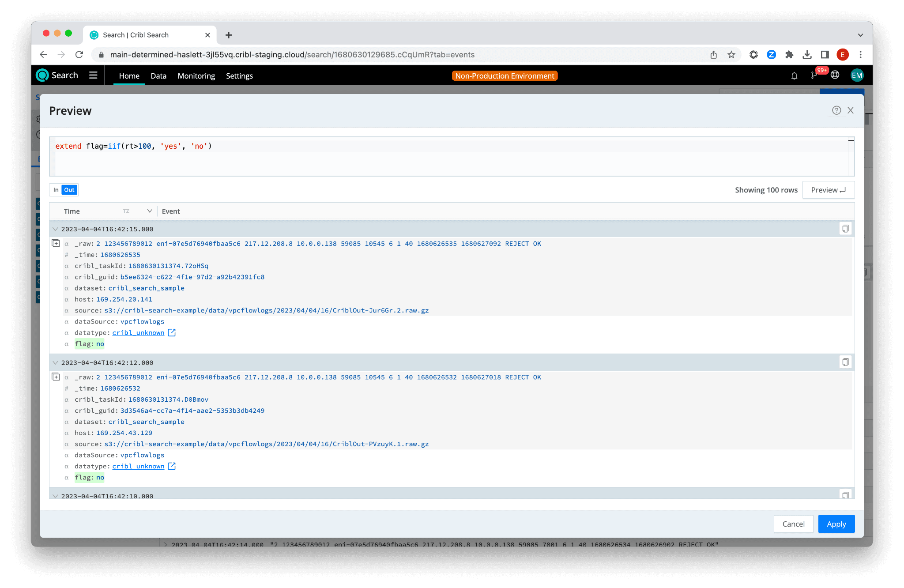Collapse the 2023-04-04T16:42:15.000 event
This screenshot has height=588, width=904.
click(x=55, y=229)
